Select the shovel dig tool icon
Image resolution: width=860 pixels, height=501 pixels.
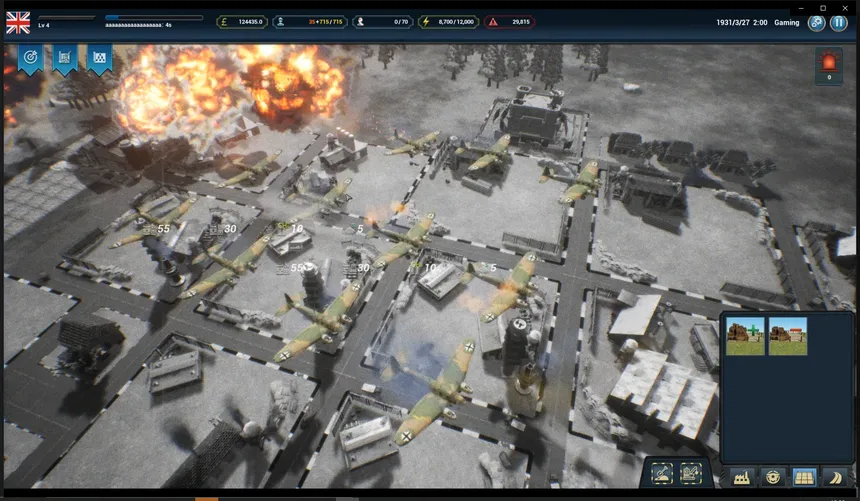coord(662,474)
